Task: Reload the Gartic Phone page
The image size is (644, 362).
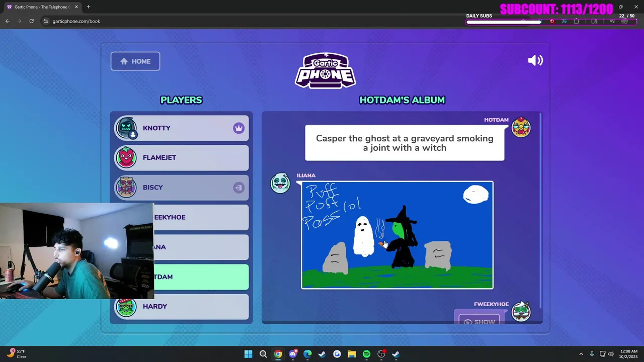Action: click(31, 21)
